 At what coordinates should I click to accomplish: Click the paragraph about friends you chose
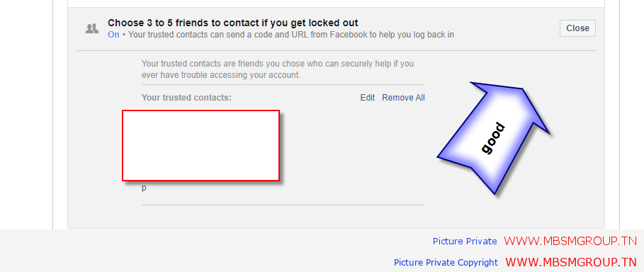pos(278,70)
